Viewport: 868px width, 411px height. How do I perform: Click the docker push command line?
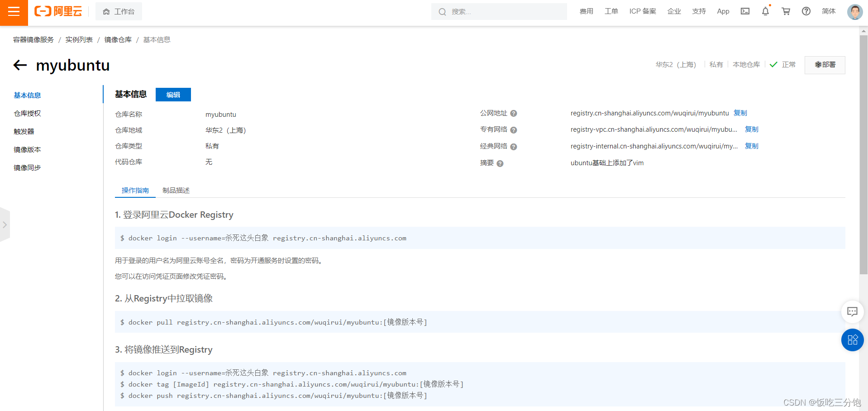point(274,396)
